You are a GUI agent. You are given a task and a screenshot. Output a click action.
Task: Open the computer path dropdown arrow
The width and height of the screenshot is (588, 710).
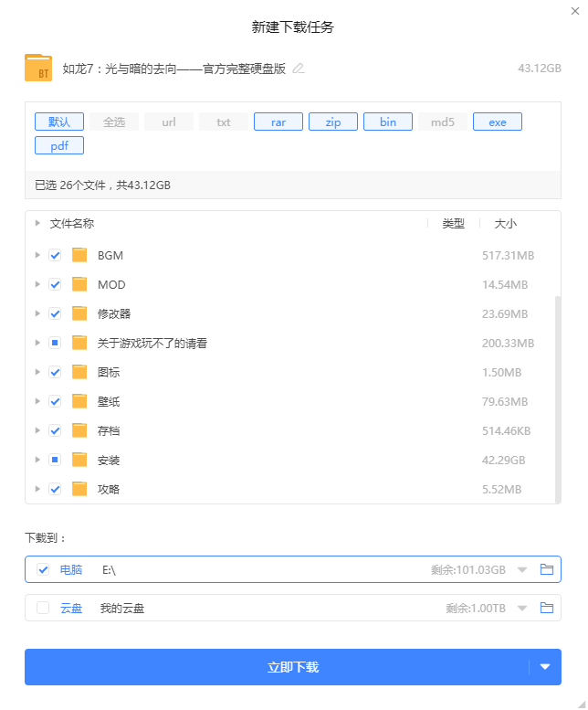click(522, 569)
